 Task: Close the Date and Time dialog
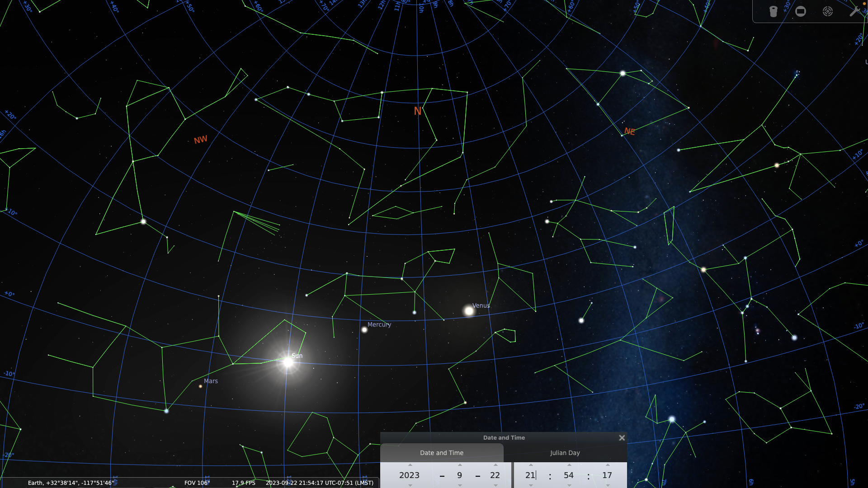622,438
